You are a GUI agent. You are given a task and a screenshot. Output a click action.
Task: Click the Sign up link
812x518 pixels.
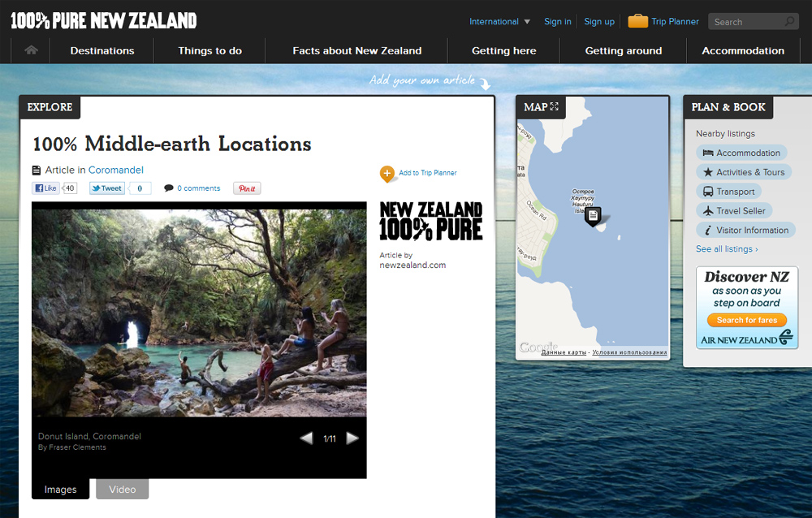click(599, 21)
